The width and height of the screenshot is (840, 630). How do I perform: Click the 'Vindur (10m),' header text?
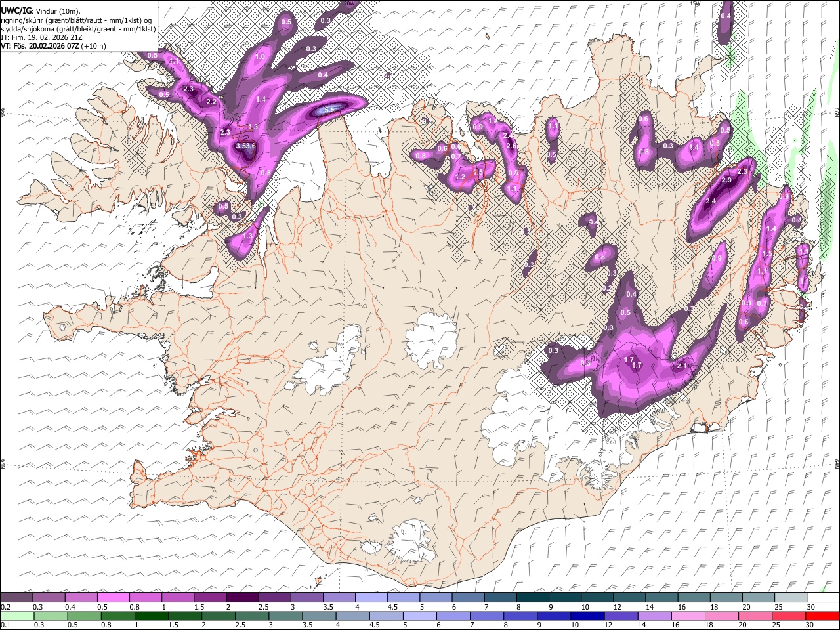click(x=57, y=11)
